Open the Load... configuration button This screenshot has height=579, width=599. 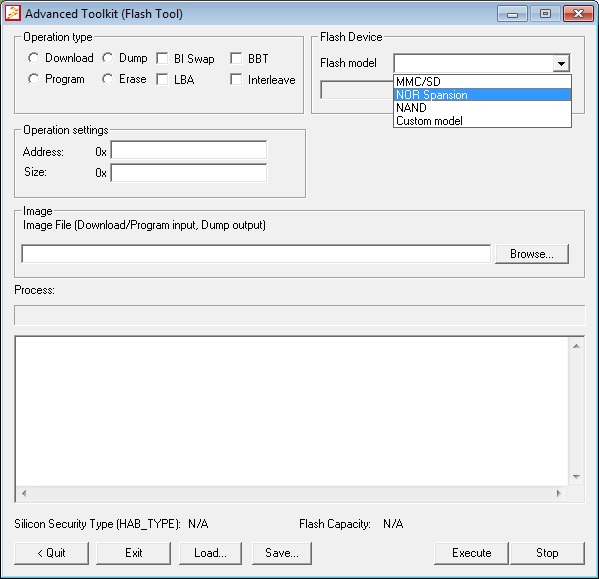[210, 553]
